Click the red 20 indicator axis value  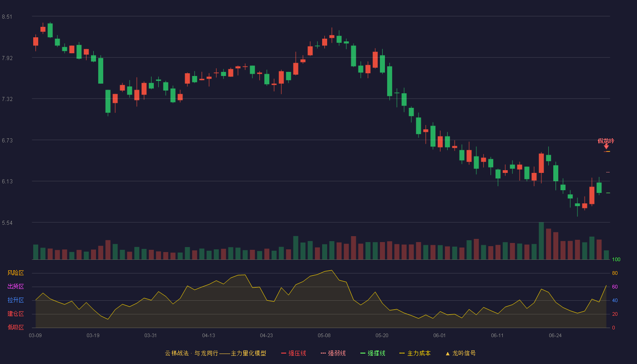[x=615, y=314]
